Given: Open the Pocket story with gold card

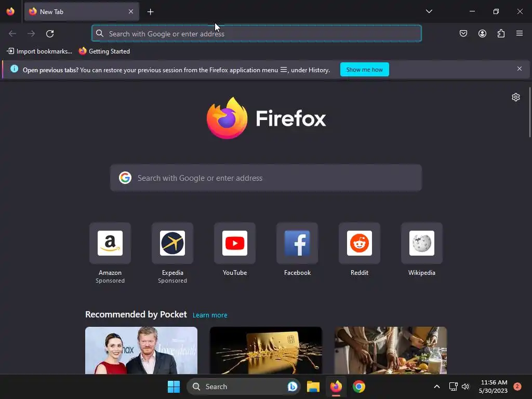Looking at the screenshot, I should (265, 350).
